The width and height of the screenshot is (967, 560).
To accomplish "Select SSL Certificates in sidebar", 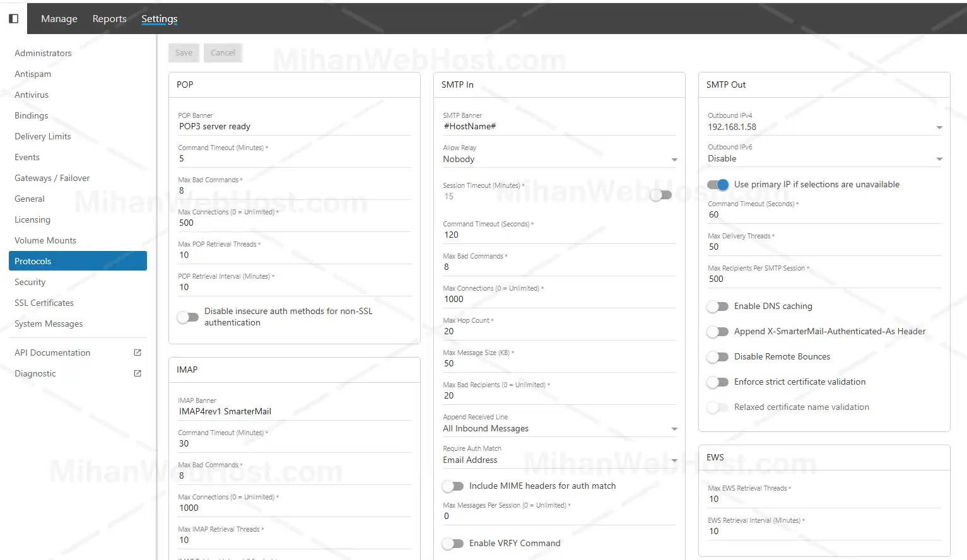I will click(44, 303).
